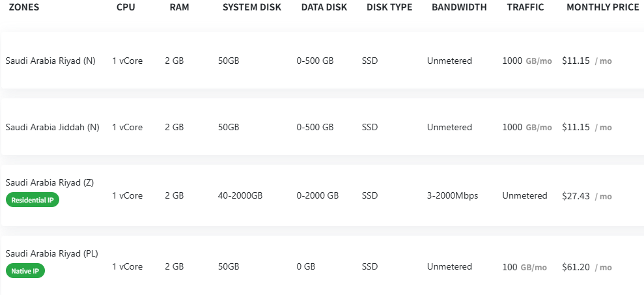644x295 pixels.
Task: Open the Saudi Arabia Riyad (Z) plan
Action: coord(49,183)
